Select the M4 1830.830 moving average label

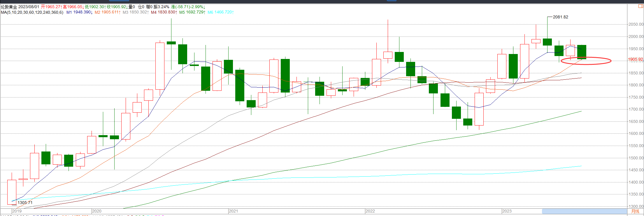coord(164,12)
